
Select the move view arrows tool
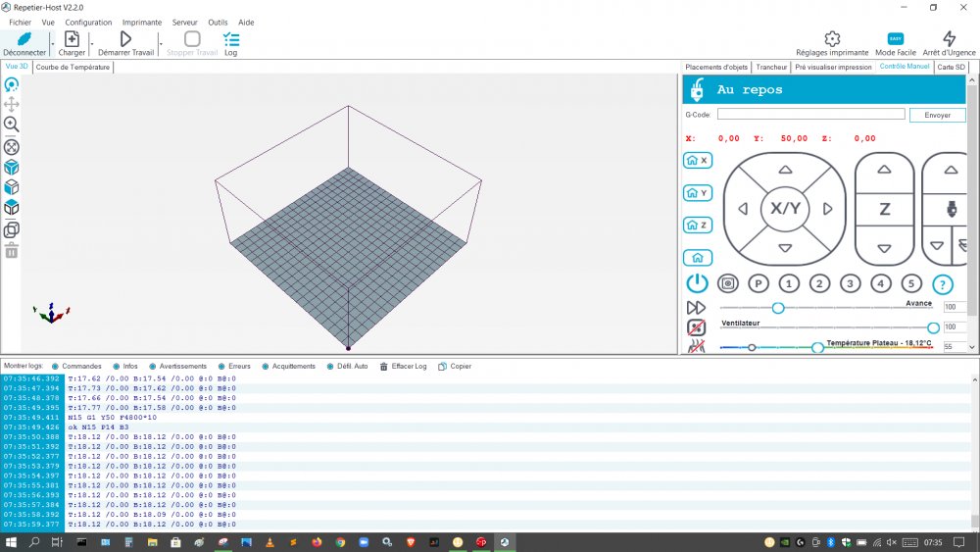click(11, 104)
